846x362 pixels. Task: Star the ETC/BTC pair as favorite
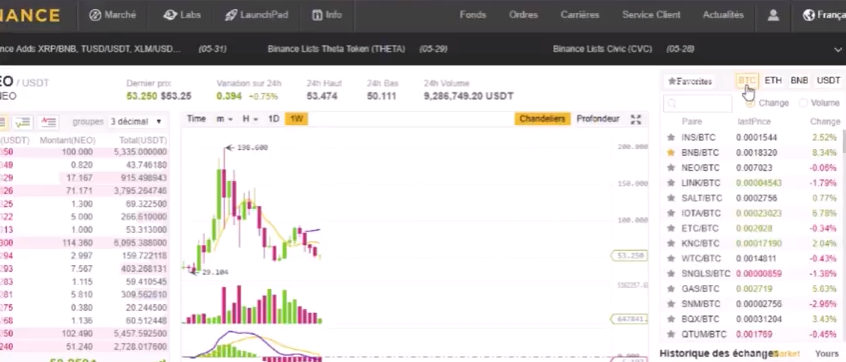(671, 228)
